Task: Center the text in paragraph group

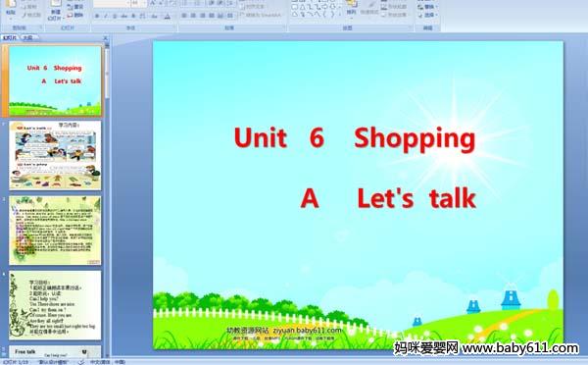Action: click(x=193, y=16)
